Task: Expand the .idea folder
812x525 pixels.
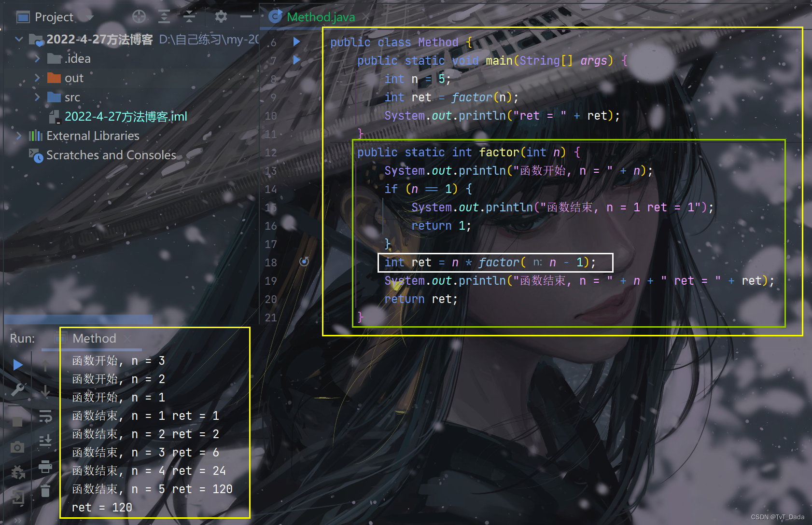Action: 37,58
